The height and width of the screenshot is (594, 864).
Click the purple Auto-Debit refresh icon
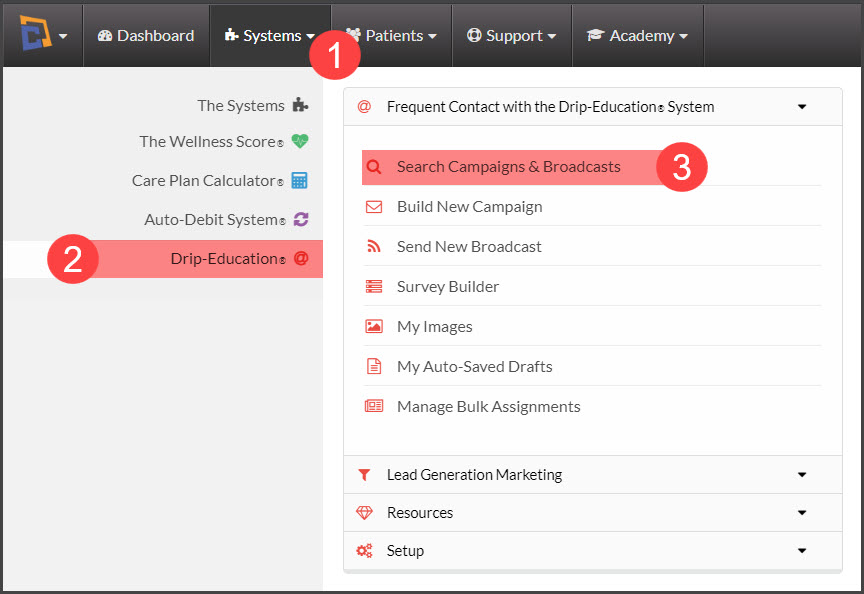(x=301, y=219)
